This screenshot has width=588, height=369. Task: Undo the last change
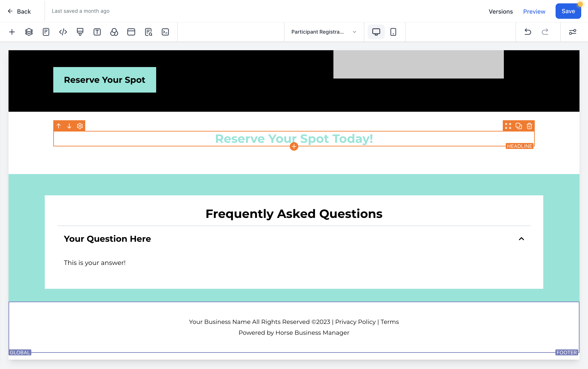(528, 32)
